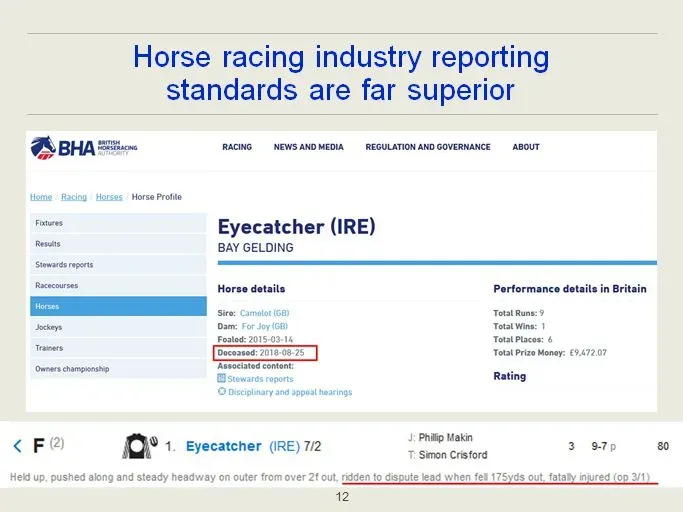Open the Eyecatcher (IRE) race result link
This screenshot has width=683, height=512.
(x=243, y=446)
